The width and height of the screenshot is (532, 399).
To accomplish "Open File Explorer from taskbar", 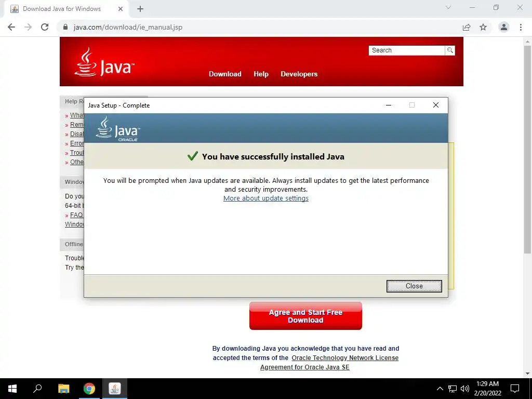I will click(64, 389).
